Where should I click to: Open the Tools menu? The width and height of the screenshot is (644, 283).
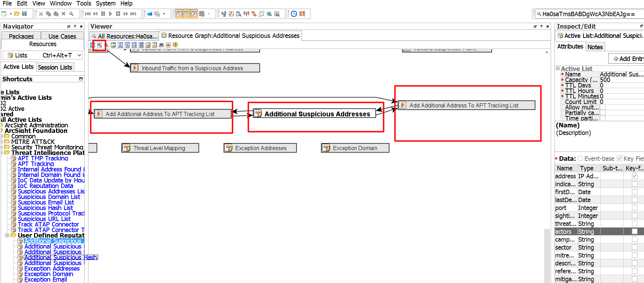(x=84, y=3)
